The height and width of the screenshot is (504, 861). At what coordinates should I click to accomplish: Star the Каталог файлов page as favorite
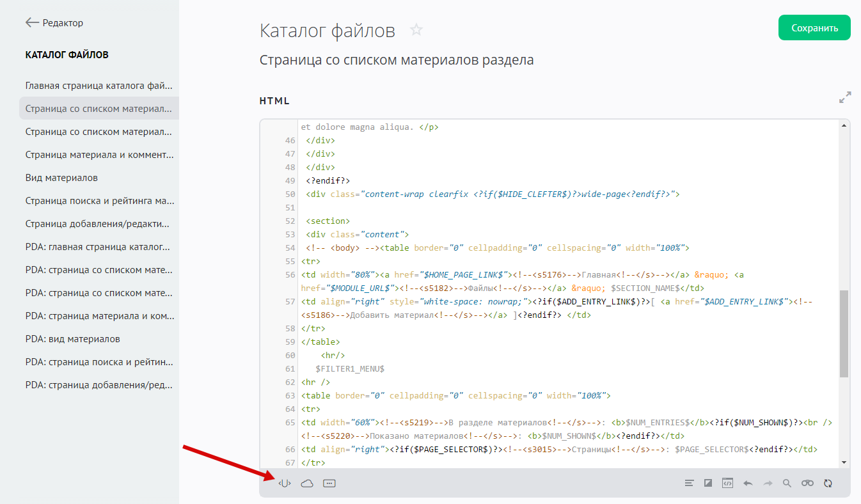click(x=416, y=30)
